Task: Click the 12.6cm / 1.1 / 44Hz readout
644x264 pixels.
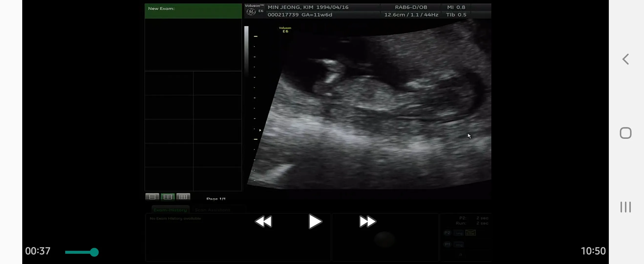Action: (411, 15)
